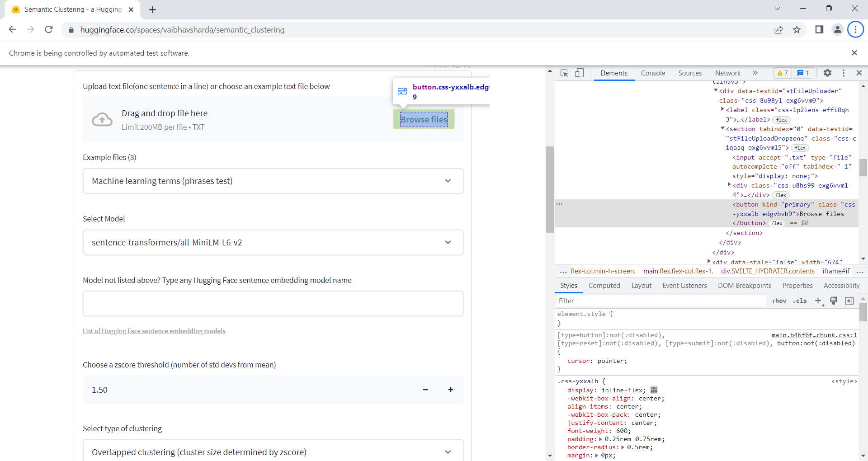This screenshot has height=461, width=868.
Task: Toggle the device toolbar icon in DevTools
Action: [x=579, y=73]
